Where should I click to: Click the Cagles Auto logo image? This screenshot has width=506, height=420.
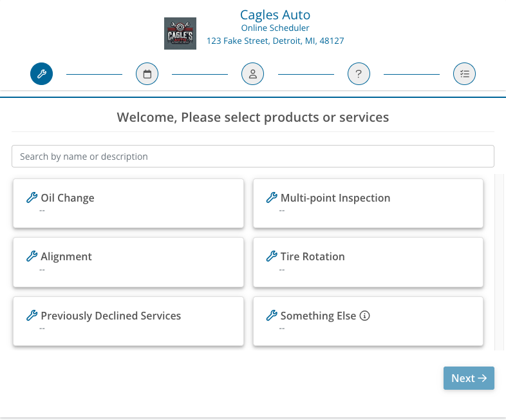tap(180, 33)
